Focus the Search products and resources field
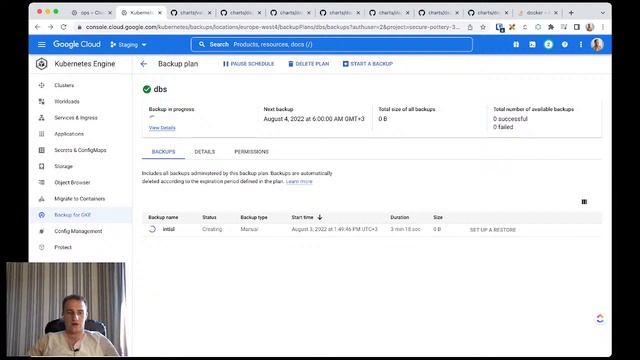The width and height of the screenshot is (640, 360). (331, 44)
